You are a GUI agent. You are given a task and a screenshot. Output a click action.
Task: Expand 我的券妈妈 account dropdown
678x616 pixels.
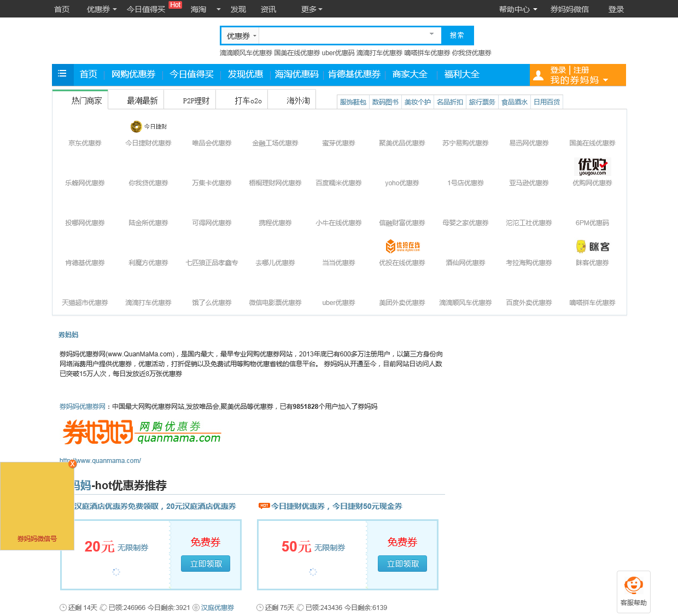(579, 80)
